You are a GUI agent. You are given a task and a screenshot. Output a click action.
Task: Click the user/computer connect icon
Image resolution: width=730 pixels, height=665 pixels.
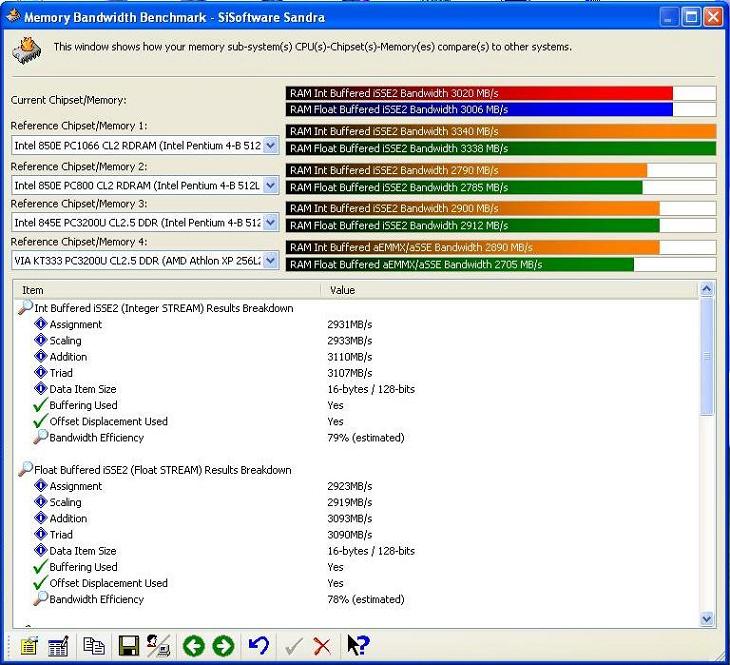click(158, 645)
